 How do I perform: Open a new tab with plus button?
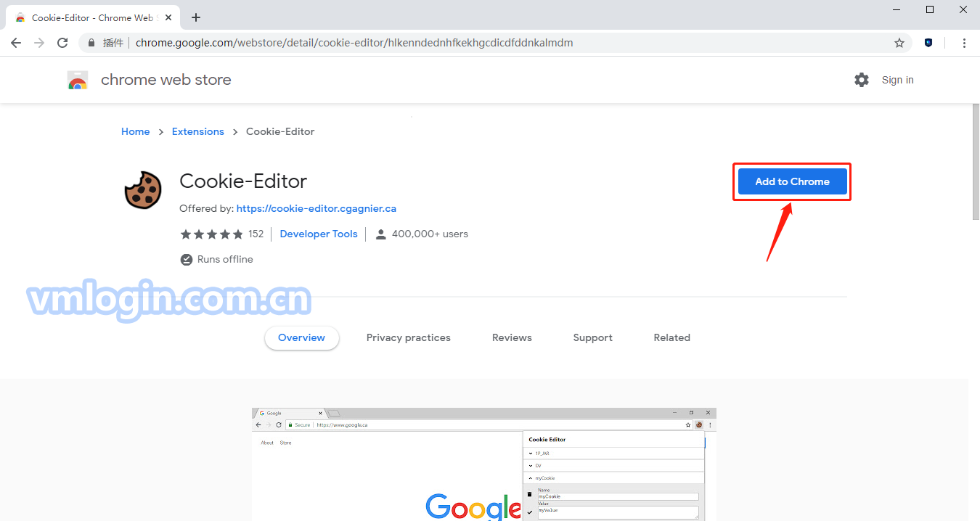pos(196,17)
